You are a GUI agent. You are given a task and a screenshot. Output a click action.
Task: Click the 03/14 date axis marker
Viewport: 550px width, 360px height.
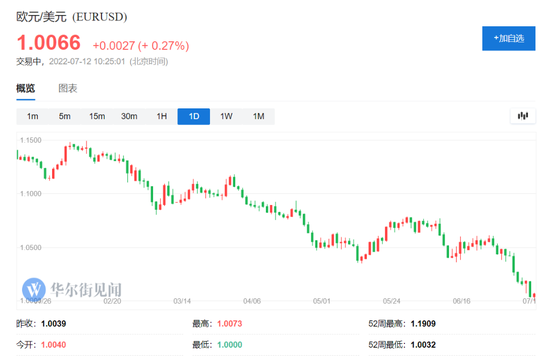click(x=182, y=301)
